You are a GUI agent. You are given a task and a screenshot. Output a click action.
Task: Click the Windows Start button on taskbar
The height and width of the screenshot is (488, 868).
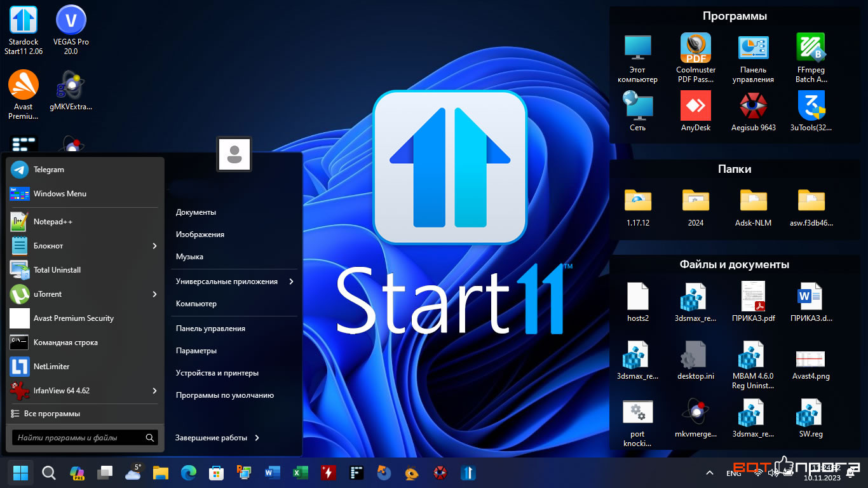(x=20, y=473)
